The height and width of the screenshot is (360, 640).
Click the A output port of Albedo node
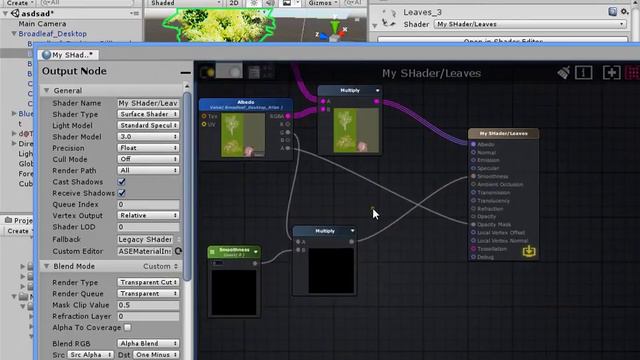[x=288, y=148]
